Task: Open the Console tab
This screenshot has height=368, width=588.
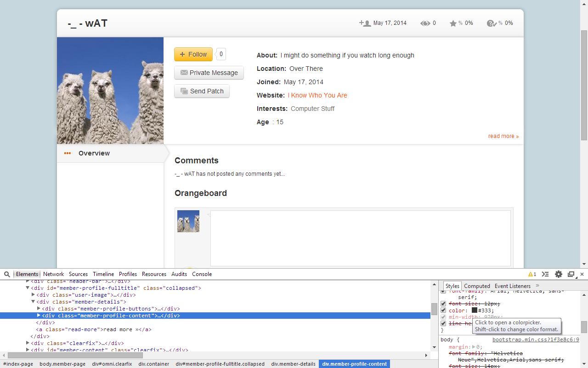Action: pyautogui.click(x=202, y=274)
